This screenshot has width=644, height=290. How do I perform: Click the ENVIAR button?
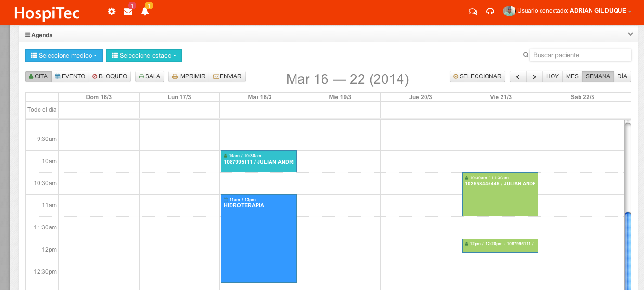pyautogui.click(x=227, y=76)
